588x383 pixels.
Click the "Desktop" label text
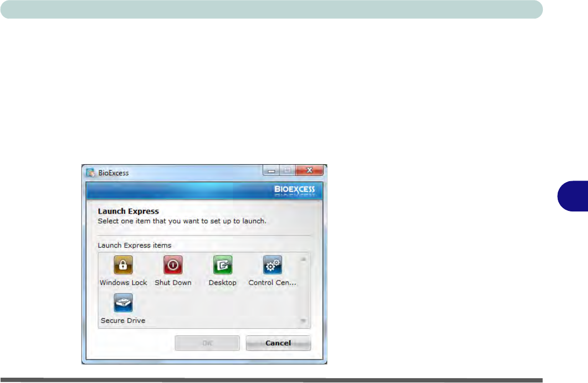coord(223,283)
